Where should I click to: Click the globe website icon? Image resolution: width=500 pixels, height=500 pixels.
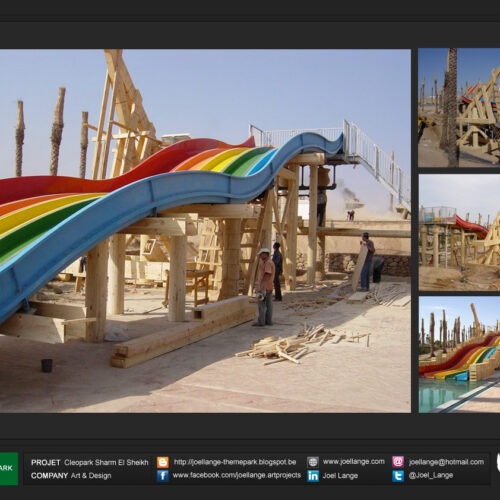[x=313, y=462]
